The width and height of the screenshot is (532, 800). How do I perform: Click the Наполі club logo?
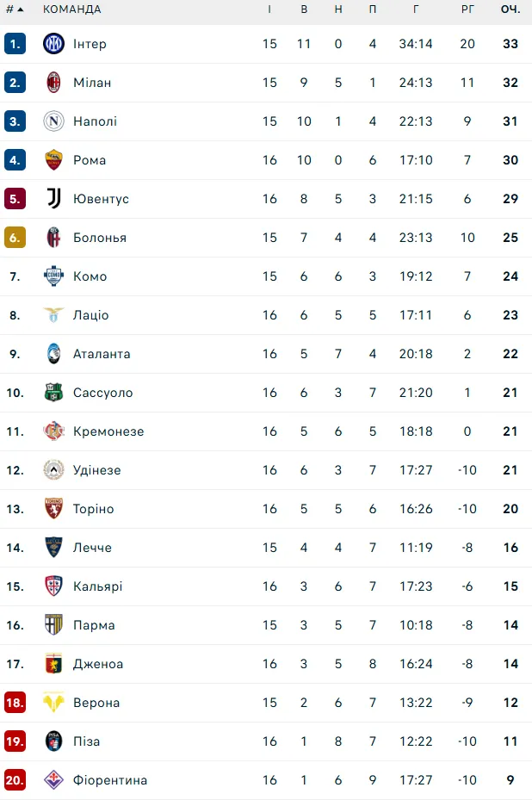click(54, 121)
